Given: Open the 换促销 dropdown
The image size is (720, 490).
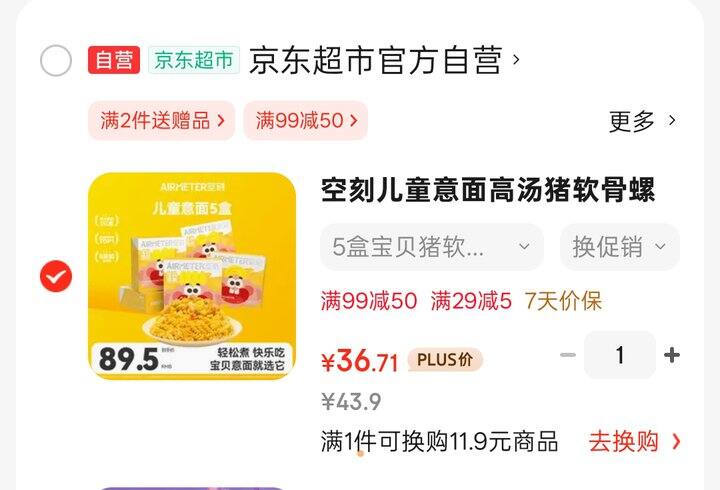Looking at the screenshot, I should click(x=619, y=247).
